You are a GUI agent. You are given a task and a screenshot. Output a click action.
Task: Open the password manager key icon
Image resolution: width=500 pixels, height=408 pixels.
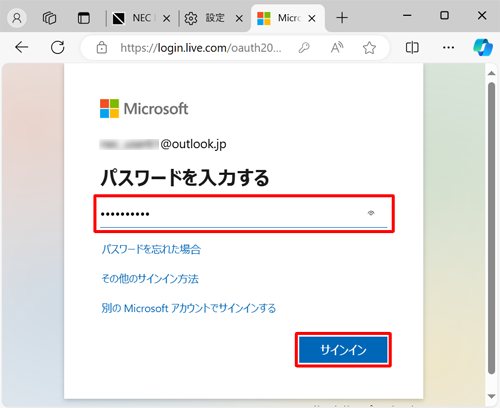pos(304,48)
